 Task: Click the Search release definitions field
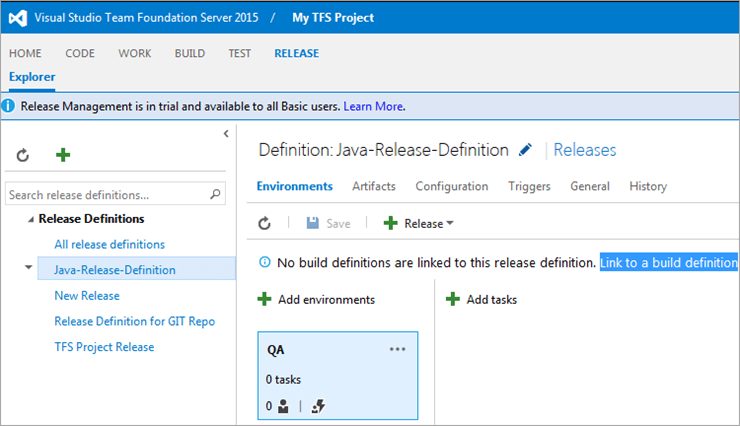tap(105, 195)
